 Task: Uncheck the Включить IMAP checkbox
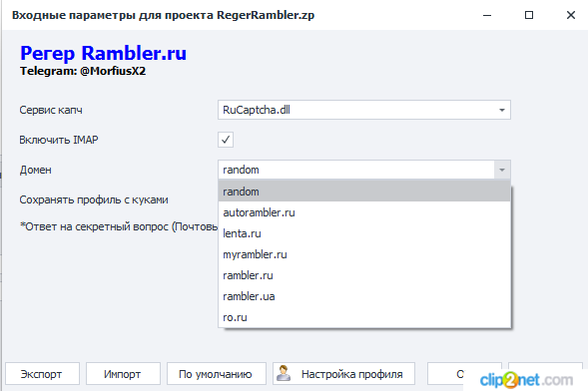pyautogui.click(x=226, y=140)
